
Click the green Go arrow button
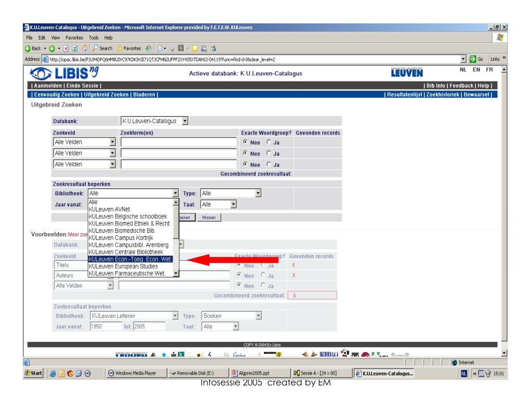point(473,59)
